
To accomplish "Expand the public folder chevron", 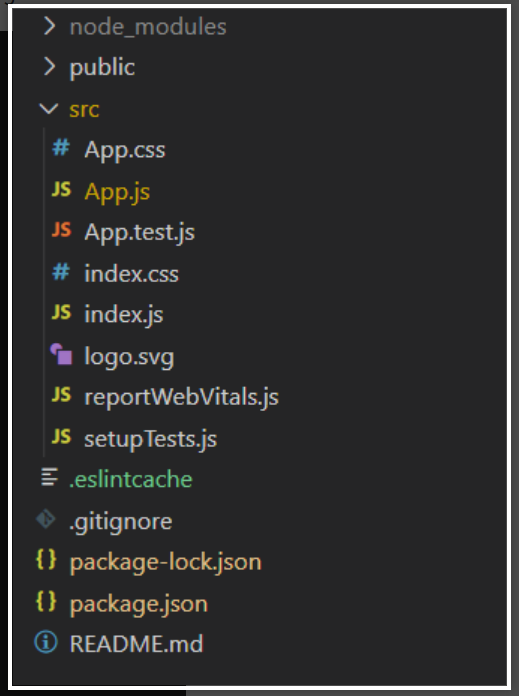I will [x=49, y=67].
